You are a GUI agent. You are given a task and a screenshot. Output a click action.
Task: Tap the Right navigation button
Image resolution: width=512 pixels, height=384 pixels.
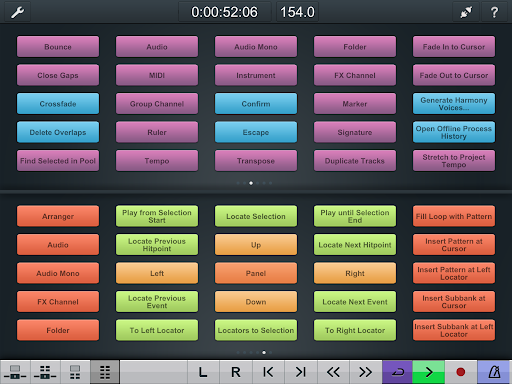coord(355,273)
